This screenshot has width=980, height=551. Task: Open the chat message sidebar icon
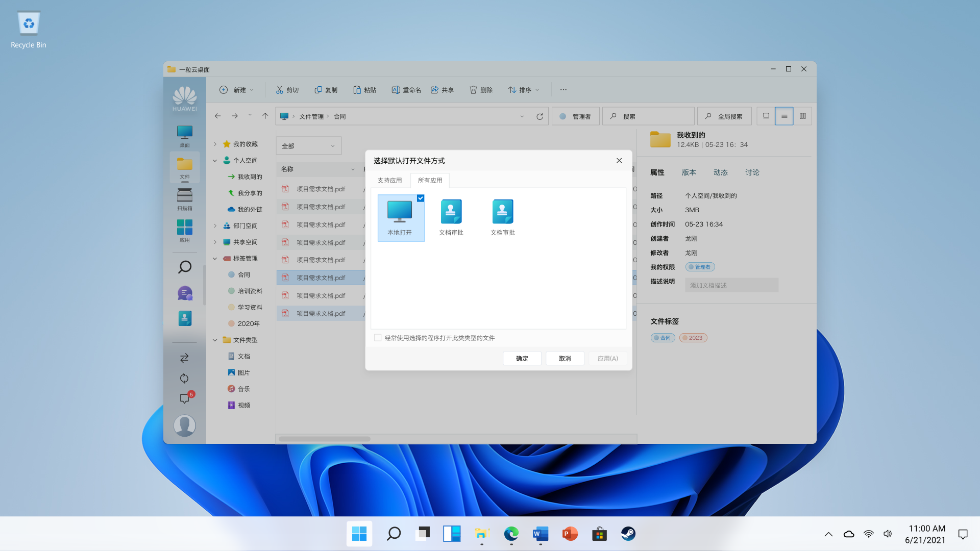184,293
